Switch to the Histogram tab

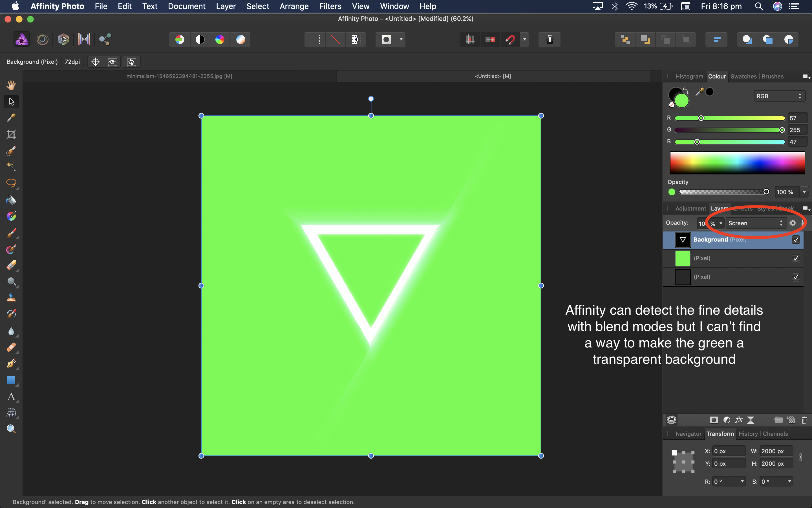point(689,76)
